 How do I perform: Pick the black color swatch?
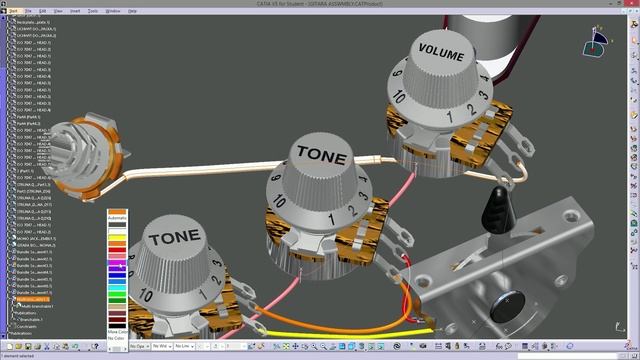(117, 325)
